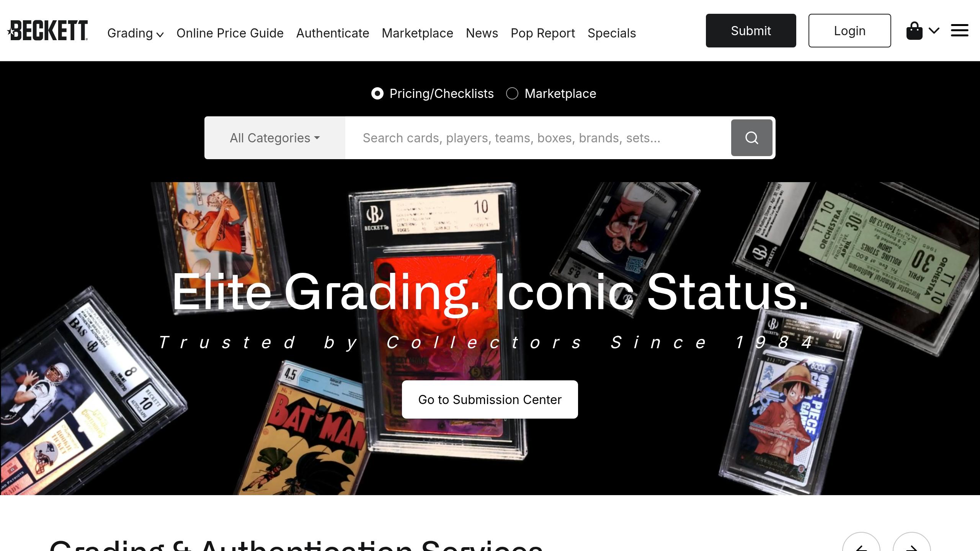Open the hamburger menu icon
Image resolution: width=980 pixels, height=551 pixels.
(x=959, y=31)
